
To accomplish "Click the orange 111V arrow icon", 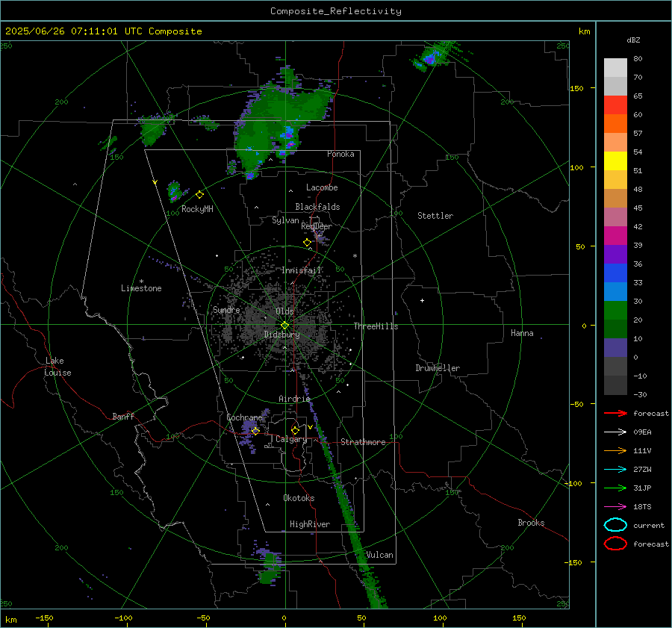I will coord(615,450).
